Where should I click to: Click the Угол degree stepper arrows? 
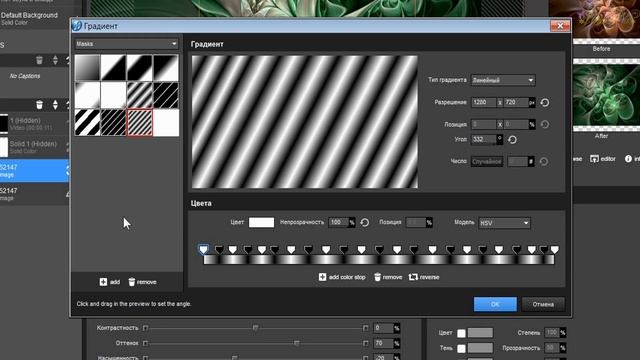[x=499, y=140]
